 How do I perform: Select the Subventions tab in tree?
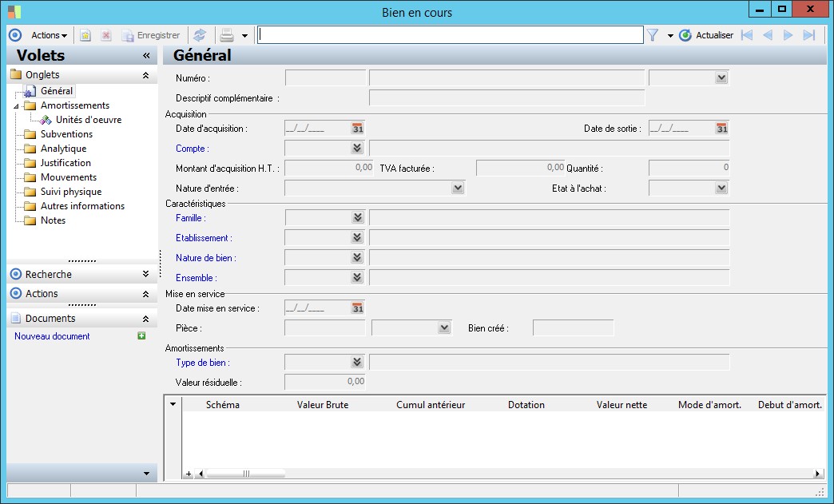point(66,134)
